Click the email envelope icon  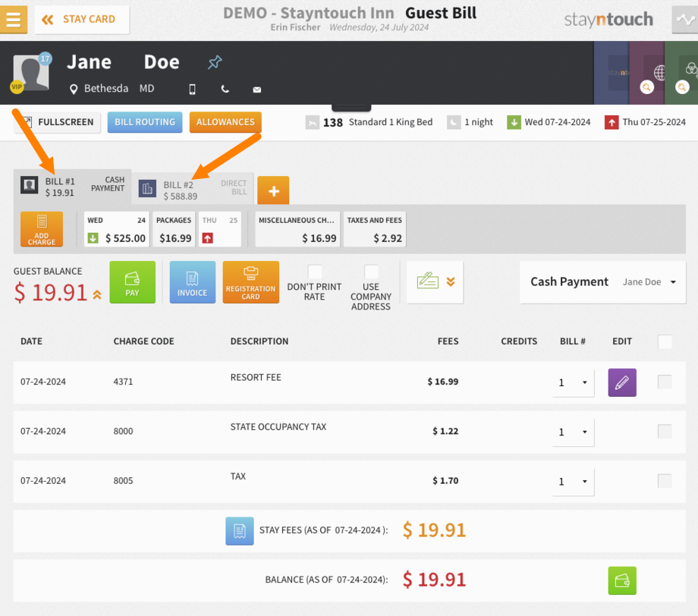tap(257, 90)
